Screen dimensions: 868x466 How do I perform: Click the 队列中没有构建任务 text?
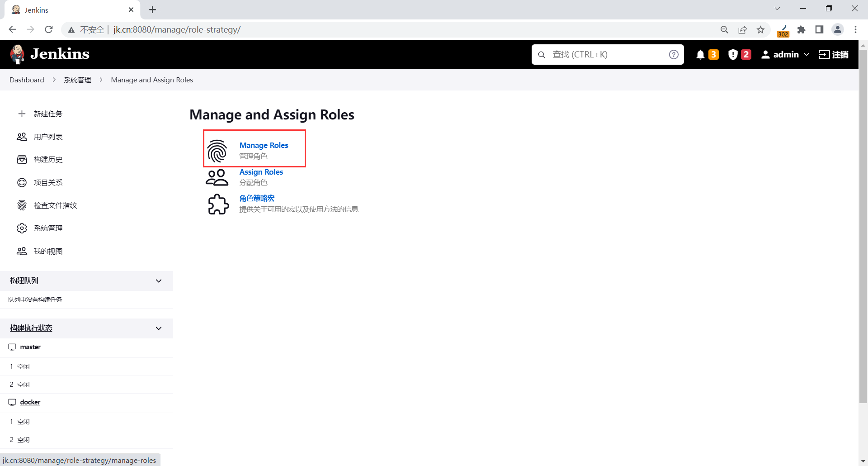coord(35,300)
